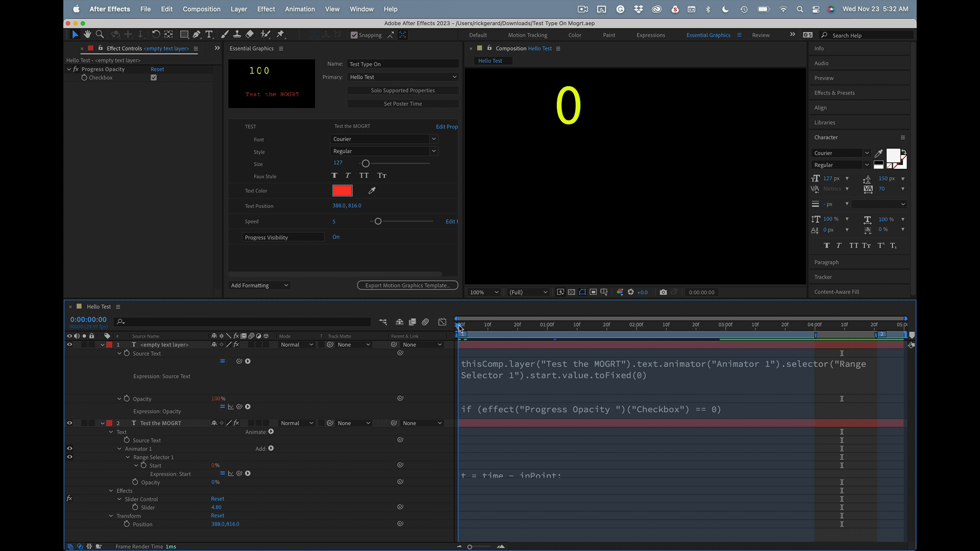The width and height of the screenshot is (980, 551).
Task: Select the Rectangle shape tool
Action: [x=184, y=34]
